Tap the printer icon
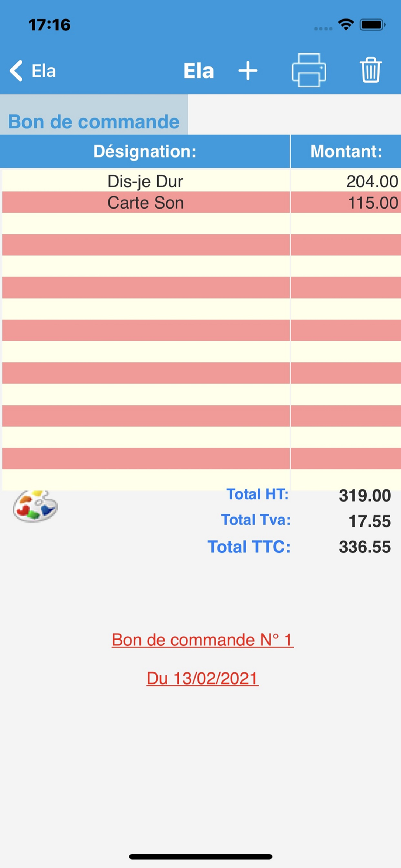Screen dimensions: 401x868 (x=309, y=70)
